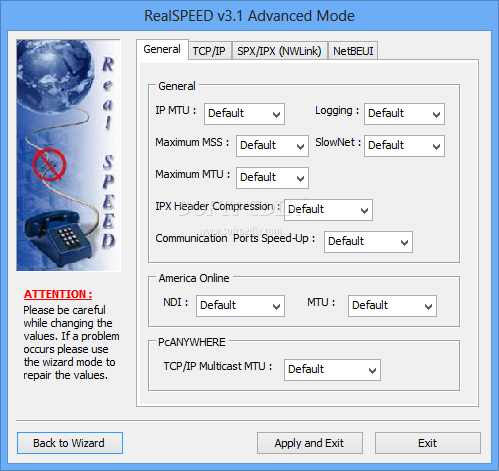
Task: Click the ATTENTION heading text
Action: (x=58, y=294)
